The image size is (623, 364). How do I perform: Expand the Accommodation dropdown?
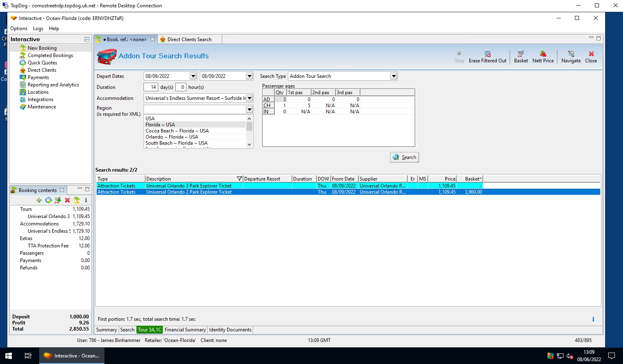250,98
